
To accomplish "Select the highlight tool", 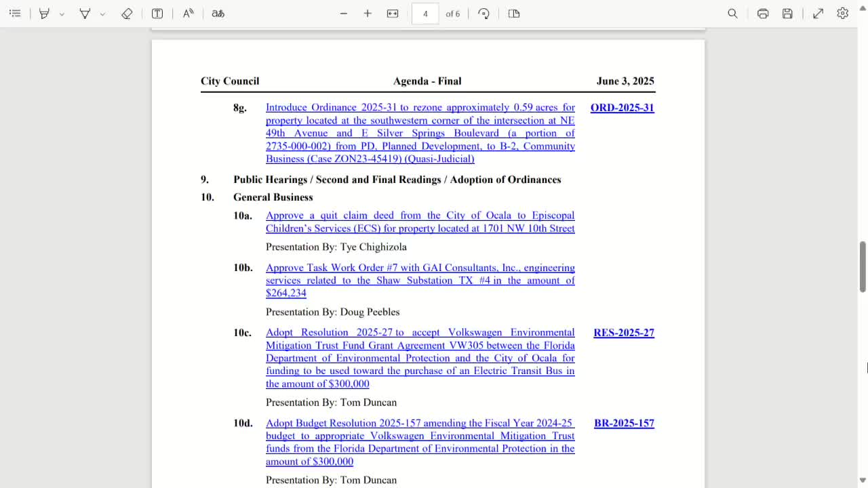I will (x=44, y=14).
